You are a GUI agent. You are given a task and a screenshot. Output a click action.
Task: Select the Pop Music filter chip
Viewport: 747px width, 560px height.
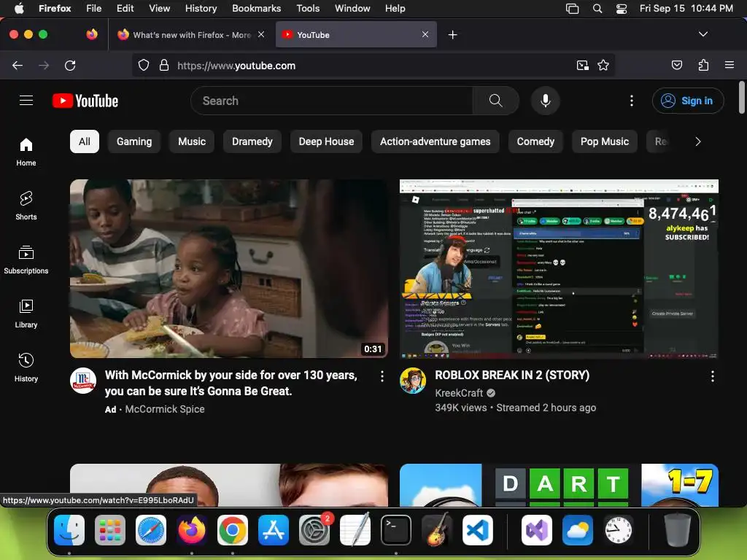pos(605,141)
